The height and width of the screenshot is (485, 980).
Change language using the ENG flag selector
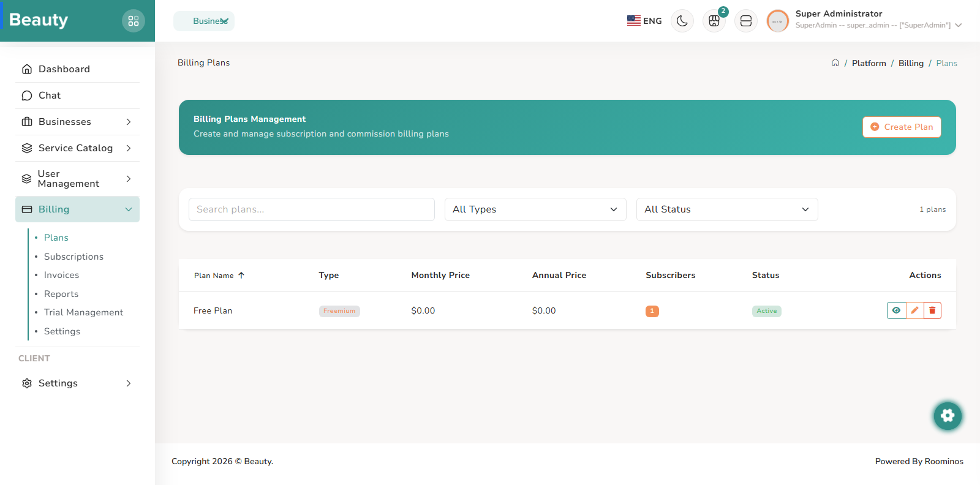[644, 21]
